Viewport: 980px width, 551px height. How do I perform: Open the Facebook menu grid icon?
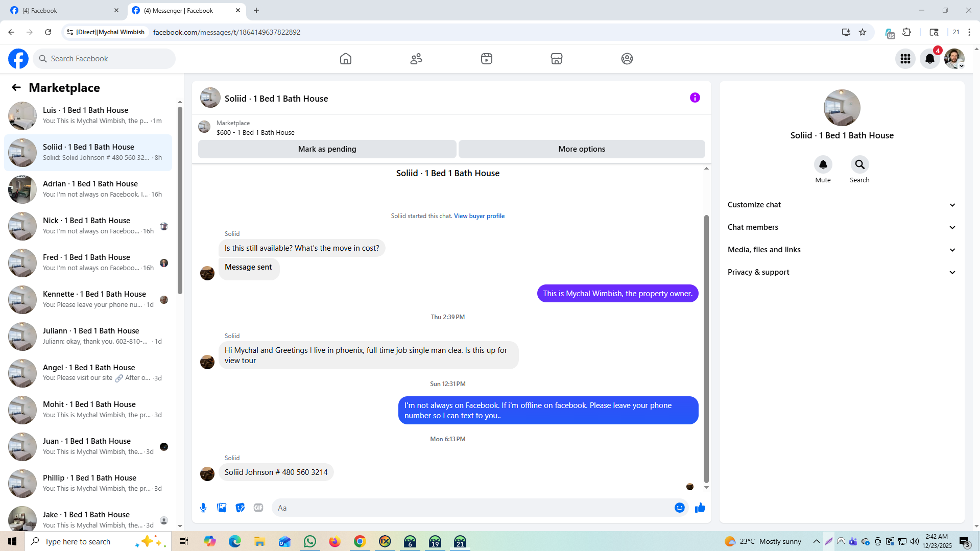[905, 59]
